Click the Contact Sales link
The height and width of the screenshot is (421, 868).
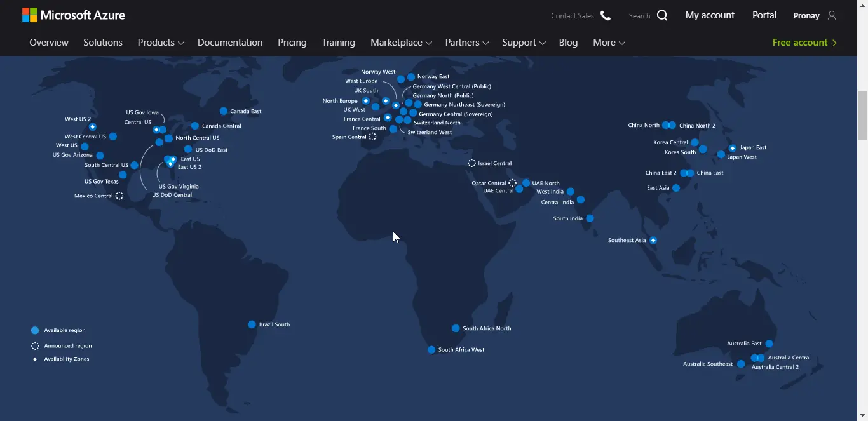(573, 16)
